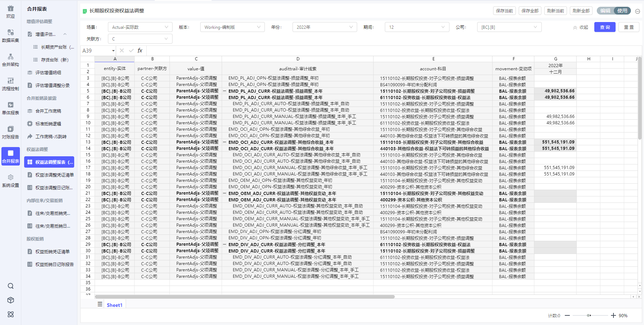
Task: Click the A39 cell name box
Action: coord(96,51)
